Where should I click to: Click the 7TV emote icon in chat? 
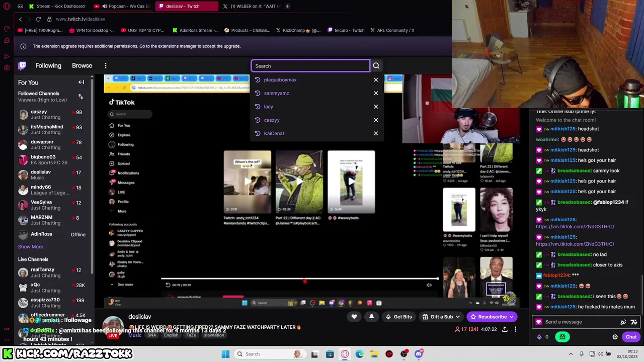click(x=634, y=322)
